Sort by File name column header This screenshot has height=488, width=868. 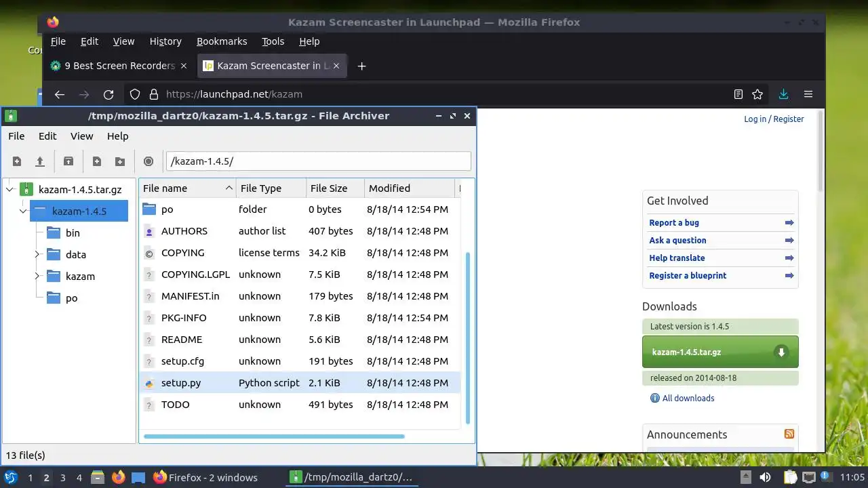point(187,188)
